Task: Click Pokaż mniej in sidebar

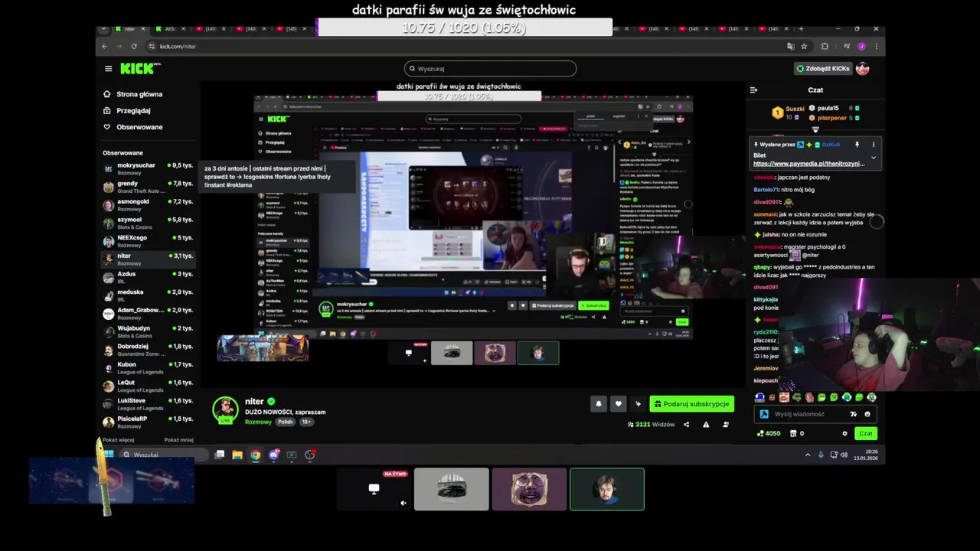Action: click(x=178, y=440)
